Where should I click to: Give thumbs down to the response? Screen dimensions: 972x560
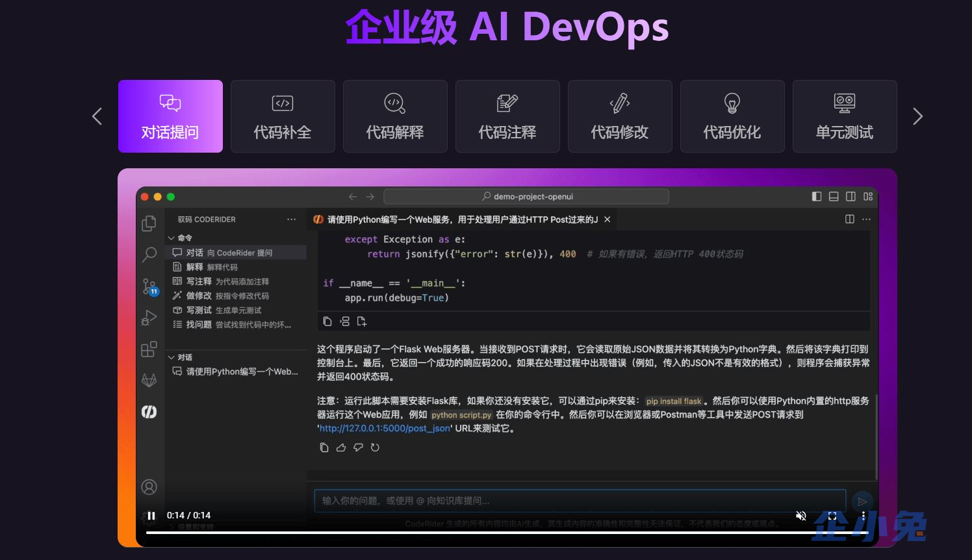[358, 448]
